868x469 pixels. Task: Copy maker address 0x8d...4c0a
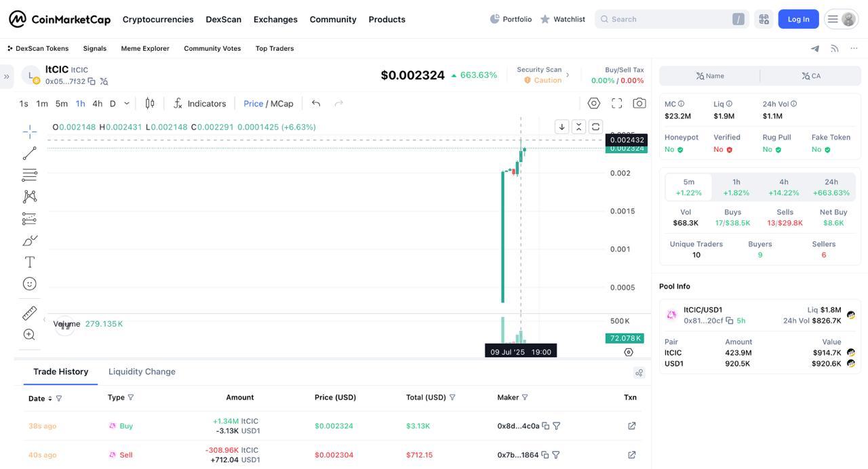[545, 426]
